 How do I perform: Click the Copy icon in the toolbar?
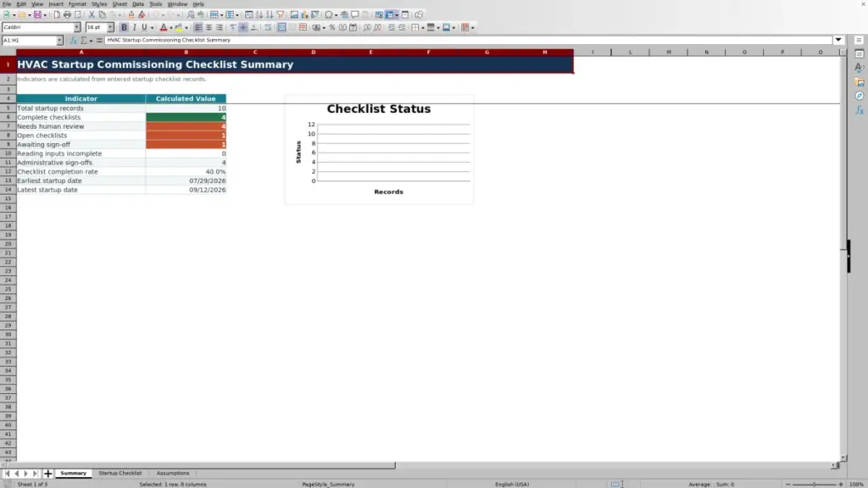(x=102, y=14)
